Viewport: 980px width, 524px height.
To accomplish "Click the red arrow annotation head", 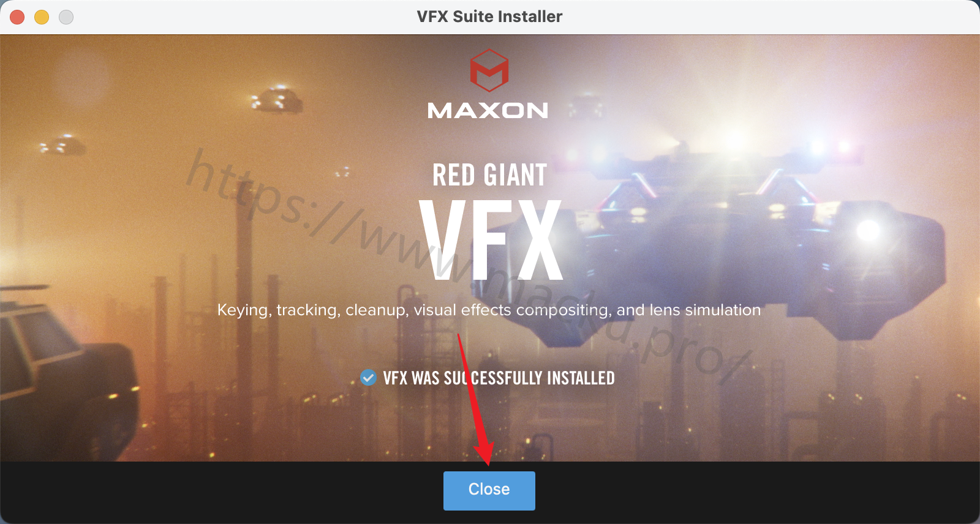I will click(484, 453).
